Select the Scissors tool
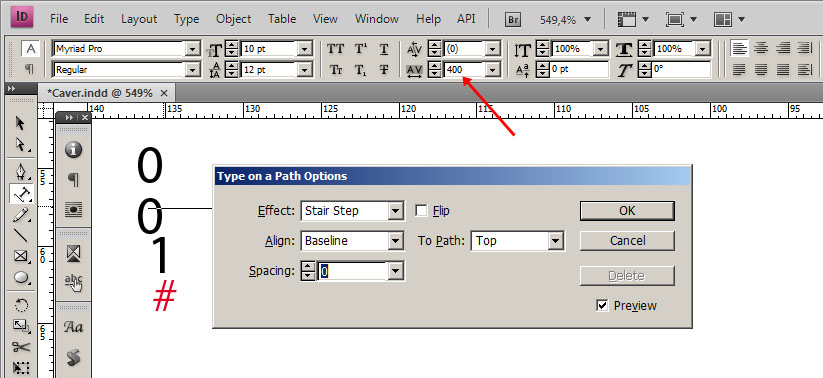823x378 pixels. [21, 347]
